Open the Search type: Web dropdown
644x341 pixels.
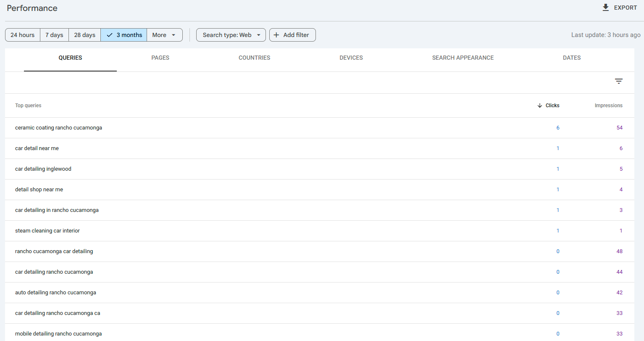point(231,35)
